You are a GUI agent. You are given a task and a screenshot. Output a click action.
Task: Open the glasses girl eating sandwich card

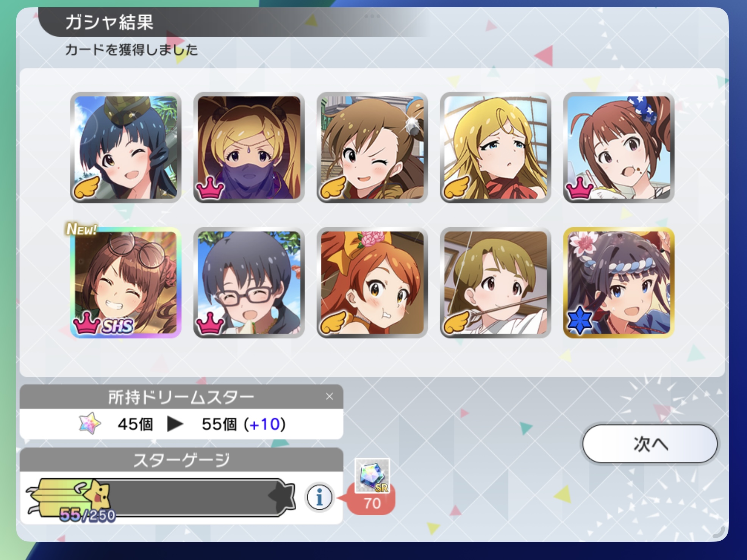(x=249, y=282)
